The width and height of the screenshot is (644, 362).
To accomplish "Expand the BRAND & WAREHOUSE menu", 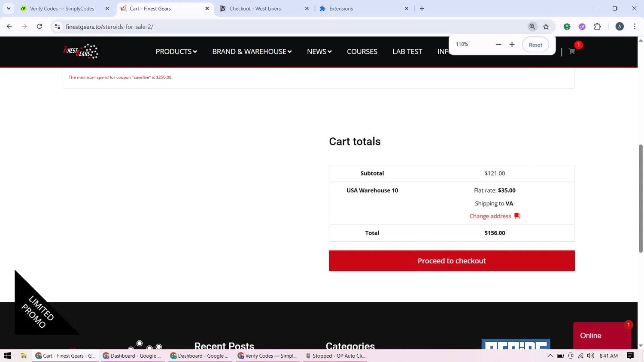I will click(x=252, y=51).
